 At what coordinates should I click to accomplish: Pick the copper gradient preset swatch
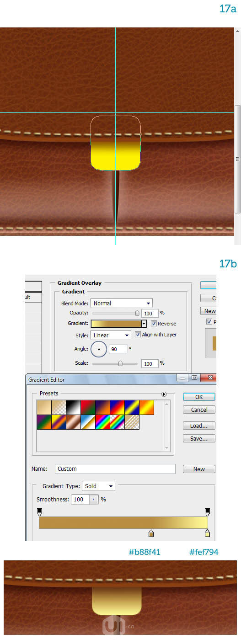73,422
